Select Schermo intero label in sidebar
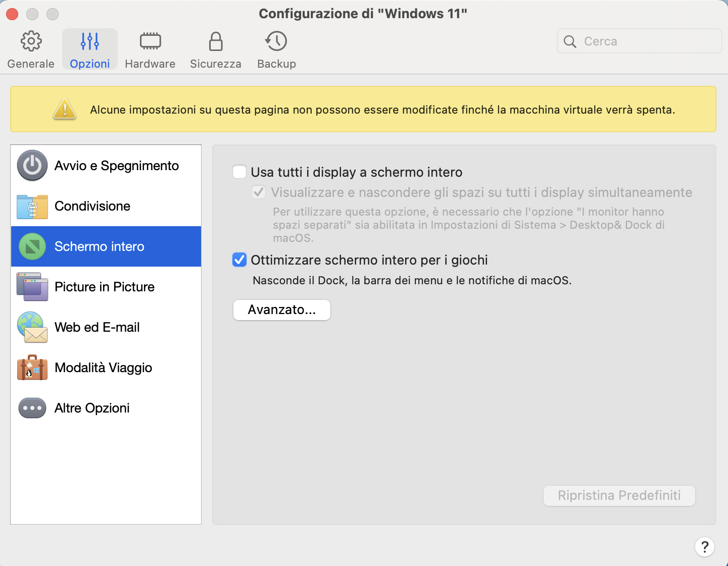Image resolution: width=728 pixels, height=566 pixels. point(100,246)
